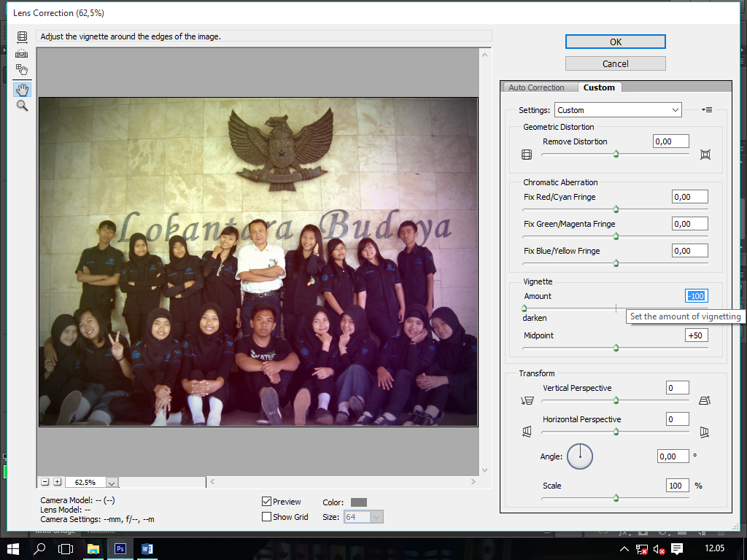Image resolution: width=747 pixels, height=560 pixels.
Task: Click the Remove Distortion value field
Action: tap(671, 141)
